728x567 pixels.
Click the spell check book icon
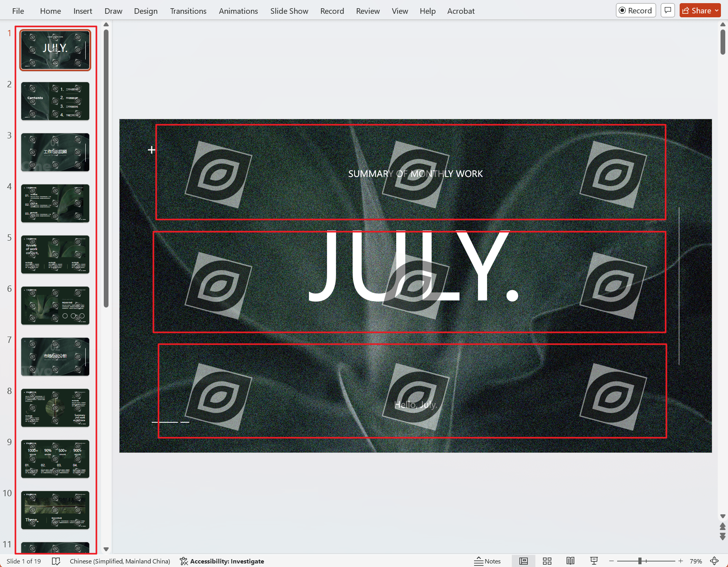(56, 561)
